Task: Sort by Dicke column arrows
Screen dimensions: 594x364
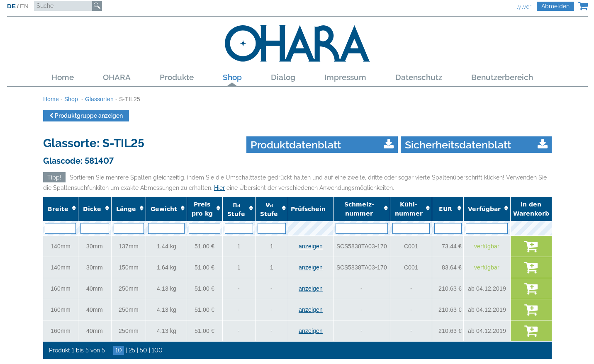Action: coord(107,208)
